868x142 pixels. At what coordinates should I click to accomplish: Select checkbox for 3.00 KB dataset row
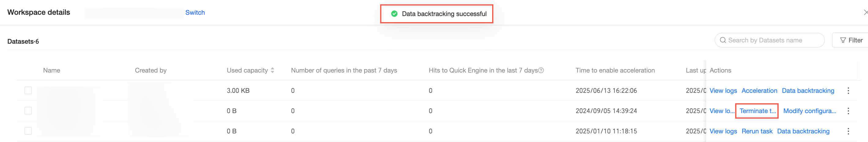pos(28,91)
